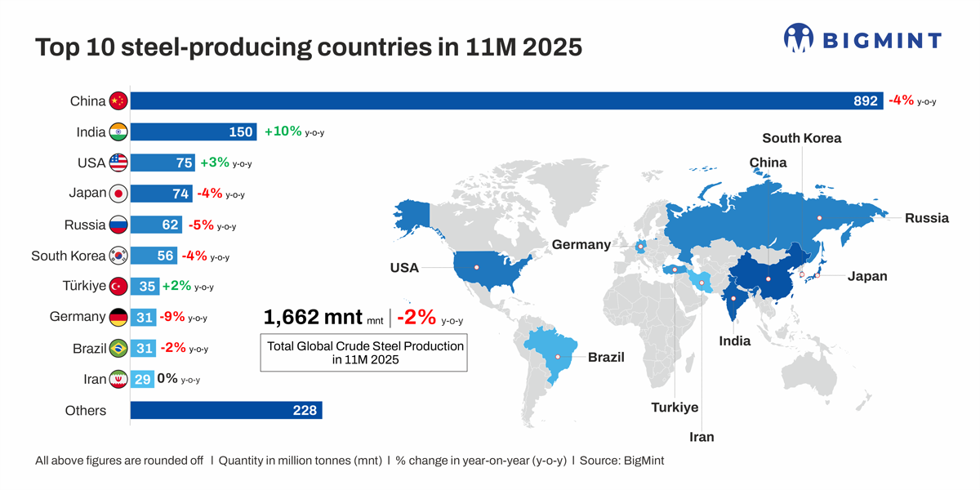
Task: Click the Total Global Crude Steel Production box
Action: [x=364, y=354]
